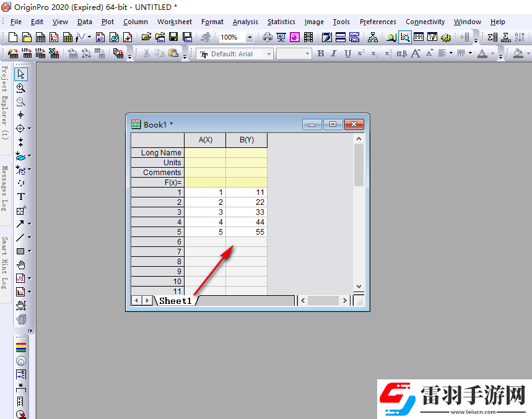Image resolution: width=532 pixels, height=419 pixels.
Task: Toggle Underline text formatting
Action: pyautogui.click(x=347, y=54)
